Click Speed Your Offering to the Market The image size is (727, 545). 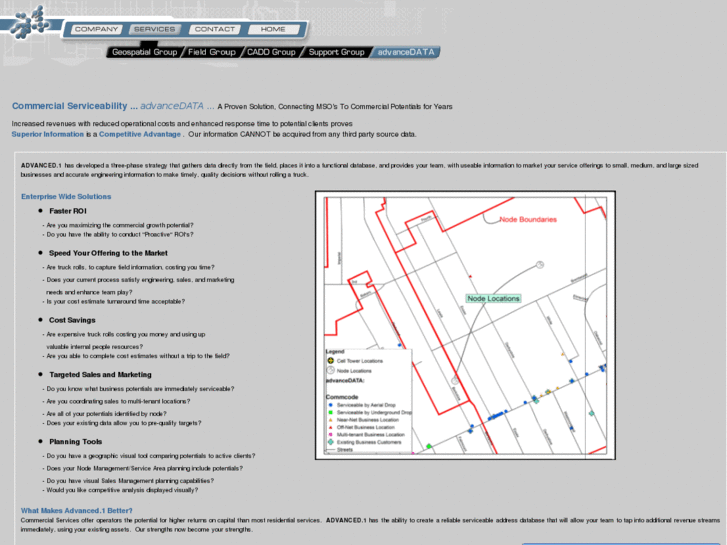pos(108,253)
